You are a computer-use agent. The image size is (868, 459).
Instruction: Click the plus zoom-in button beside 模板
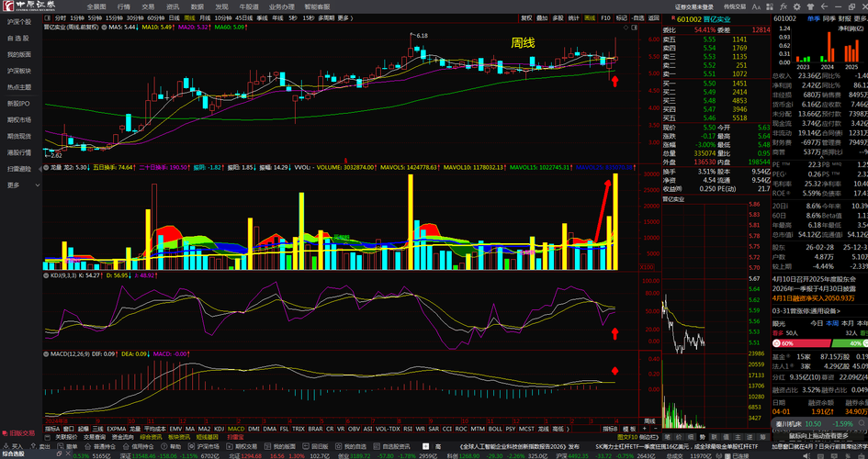tap(645, 429)
